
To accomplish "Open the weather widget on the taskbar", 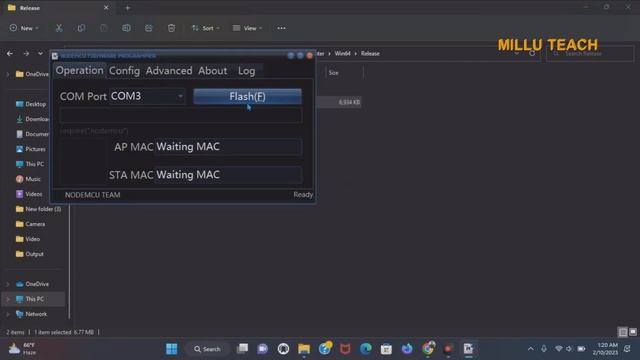I will pos(23,349).
